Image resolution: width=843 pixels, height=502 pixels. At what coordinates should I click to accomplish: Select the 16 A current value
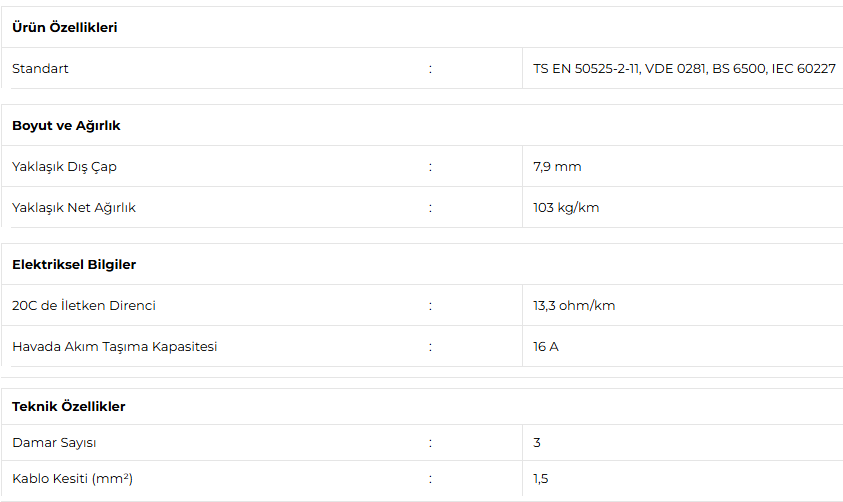pyautogui.click(x=546, y=347)
